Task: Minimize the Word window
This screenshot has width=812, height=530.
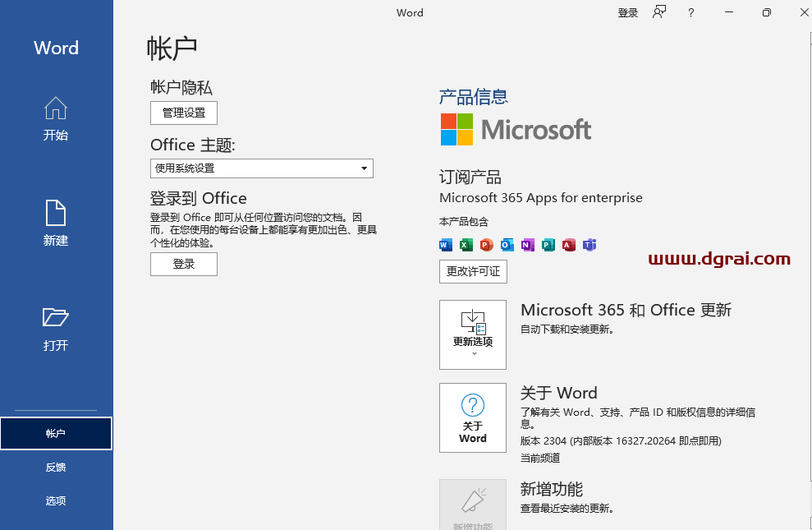Action: [729, 12]
